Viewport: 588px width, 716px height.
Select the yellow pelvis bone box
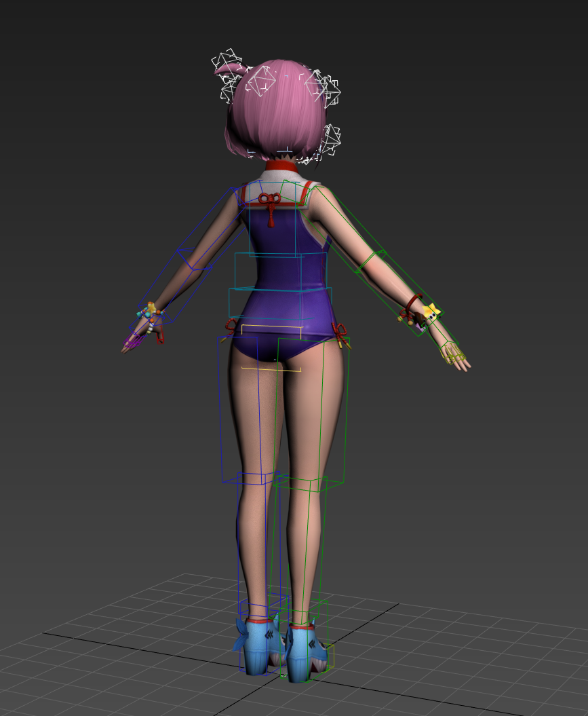pyautogui.click(x=271, y=347)
